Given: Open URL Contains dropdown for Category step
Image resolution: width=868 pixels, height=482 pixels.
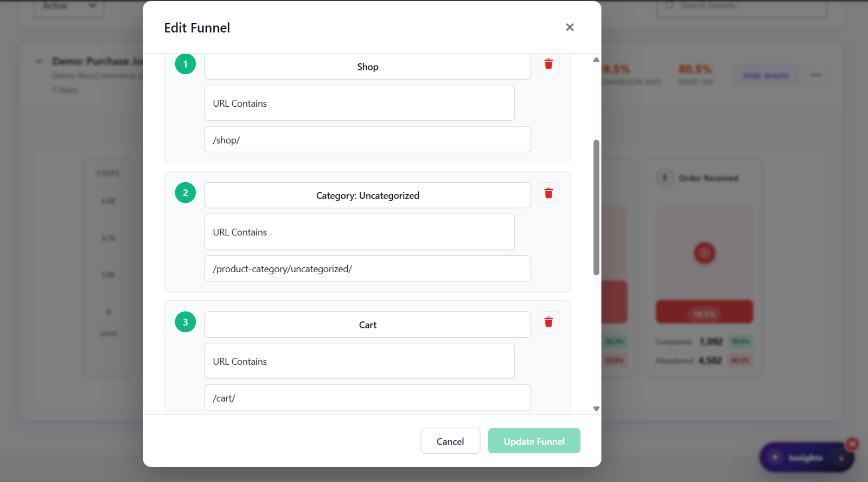Looking at the screenshot, I should [359, 232].
